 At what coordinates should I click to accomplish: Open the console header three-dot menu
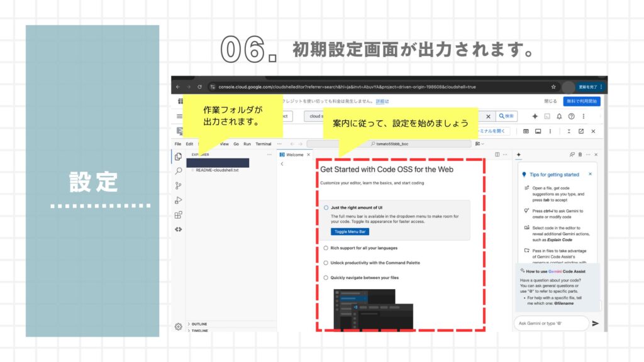point(583,116)
